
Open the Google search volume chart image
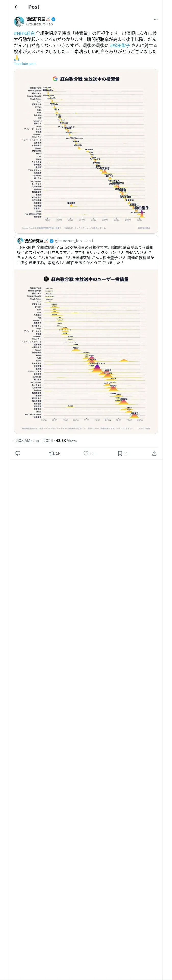86,151
